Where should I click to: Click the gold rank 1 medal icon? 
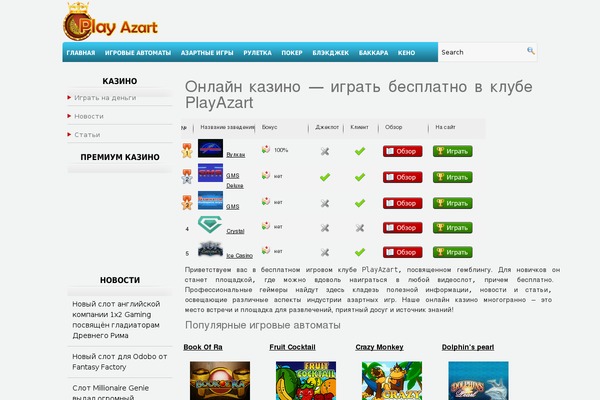187,150
